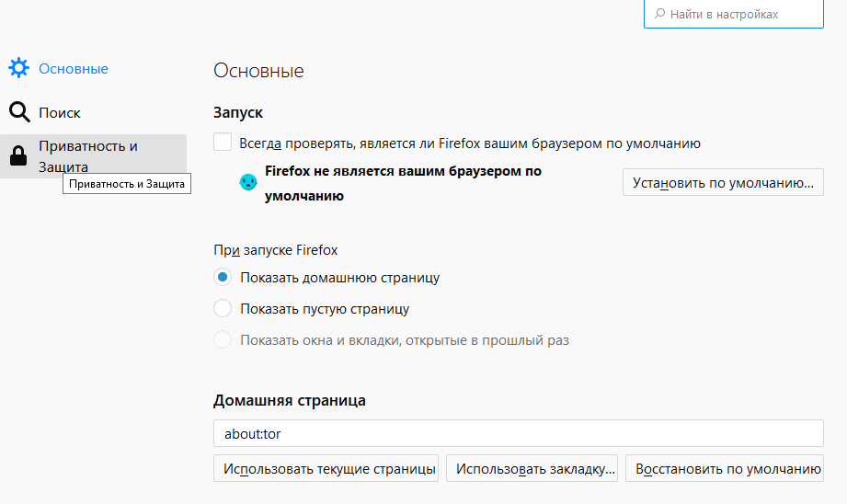This screenshot has width=847, height=504.
Task: Click the magnifier icon for Поиск section
Action: tap(18, 113)
